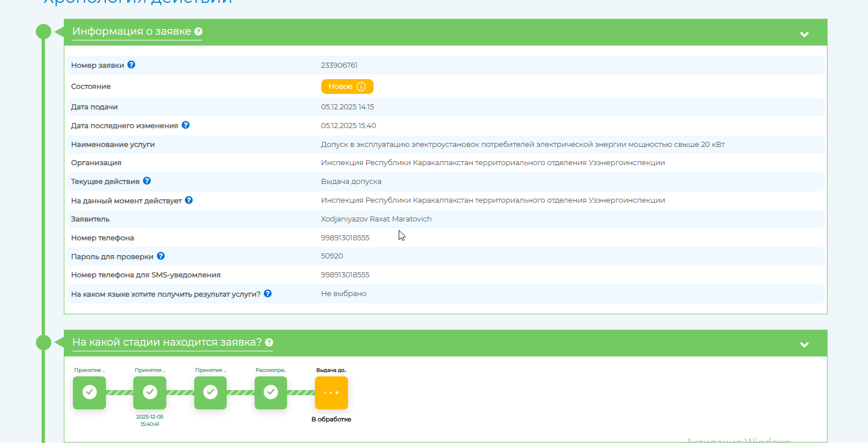
Task: Click the help icon next to "Номер заявки"
Action: [131, 65]
